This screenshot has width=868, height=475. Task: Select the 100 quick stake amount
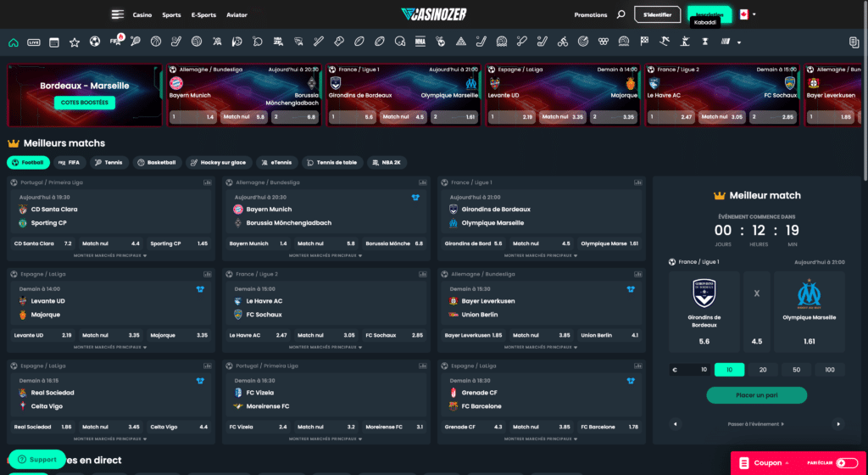click(x=829, y=369)
